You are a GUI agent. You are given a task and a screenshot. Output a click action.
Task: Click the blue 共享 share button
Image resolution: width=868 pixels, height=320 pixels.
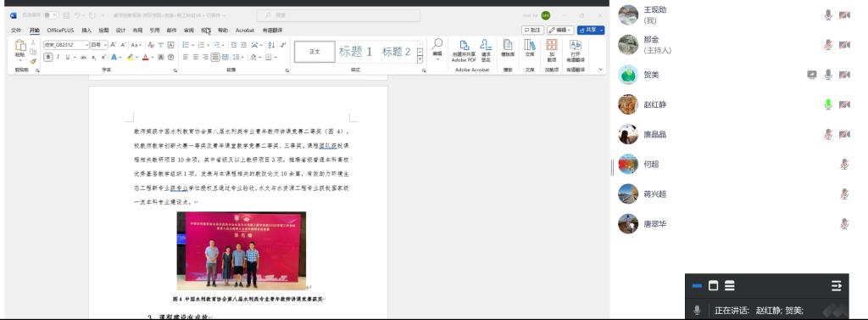coord(591,30)
